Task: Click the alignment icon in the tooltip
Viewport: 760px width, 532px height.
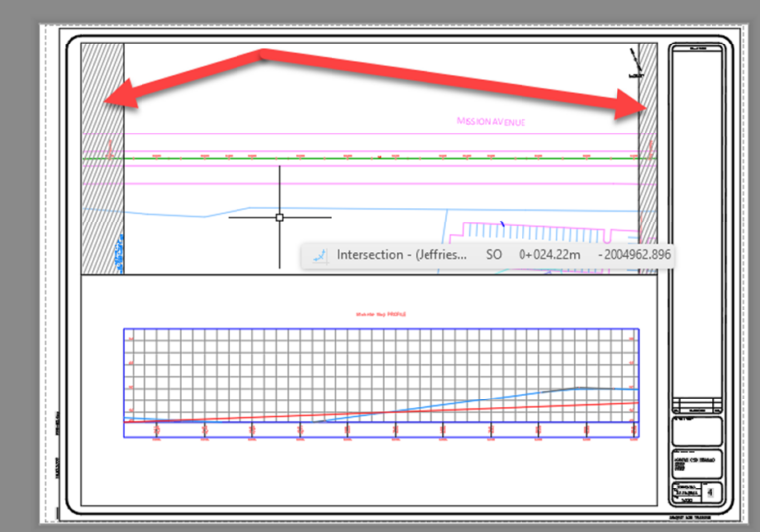Action: coord(319,256)
